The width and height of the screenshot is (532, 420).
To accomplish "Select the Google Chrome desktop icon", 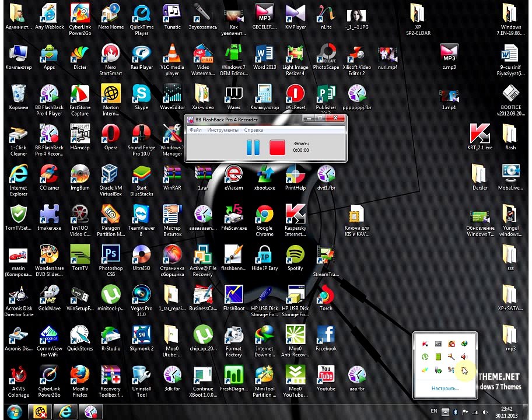I will pos(264,221).
